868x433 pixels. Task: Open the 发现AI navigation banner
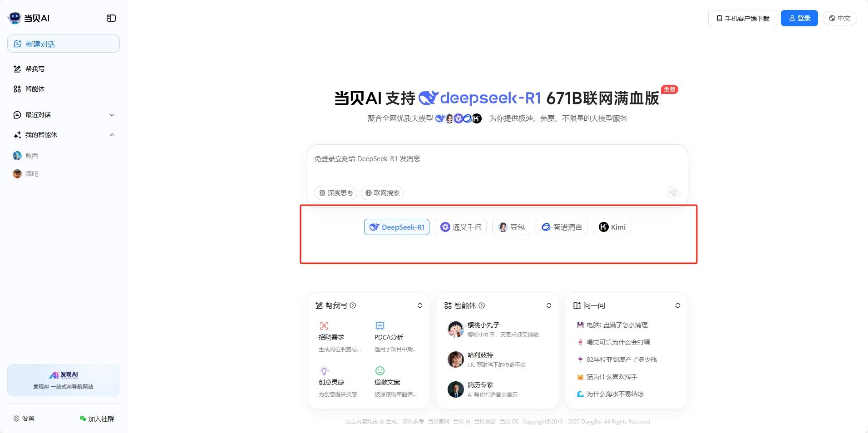click(x=64, y=380)
